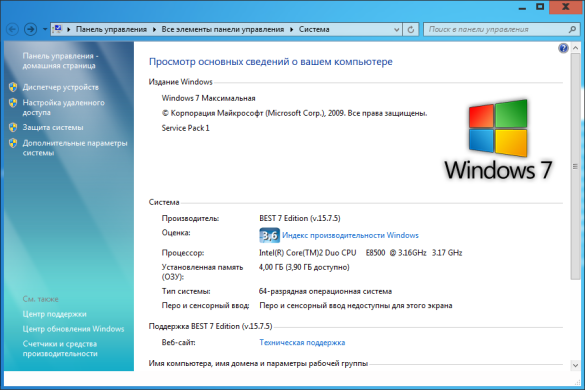Click the Перо и сенсорный ввод недоступны text
The width and height of the screenshot is (585, 390).
[x=356, y=306]
